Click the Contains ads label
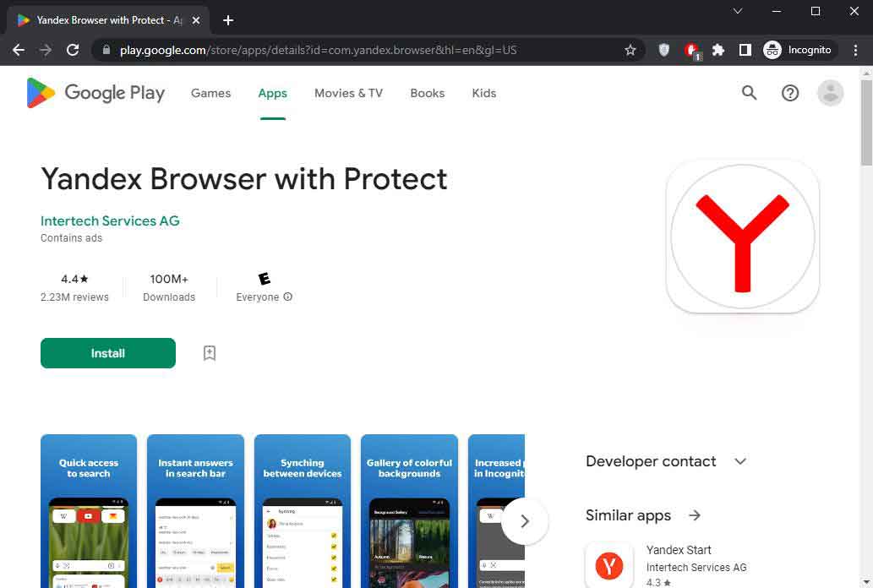The height and width of the screenshot is (588, 873). coord(71,237)
